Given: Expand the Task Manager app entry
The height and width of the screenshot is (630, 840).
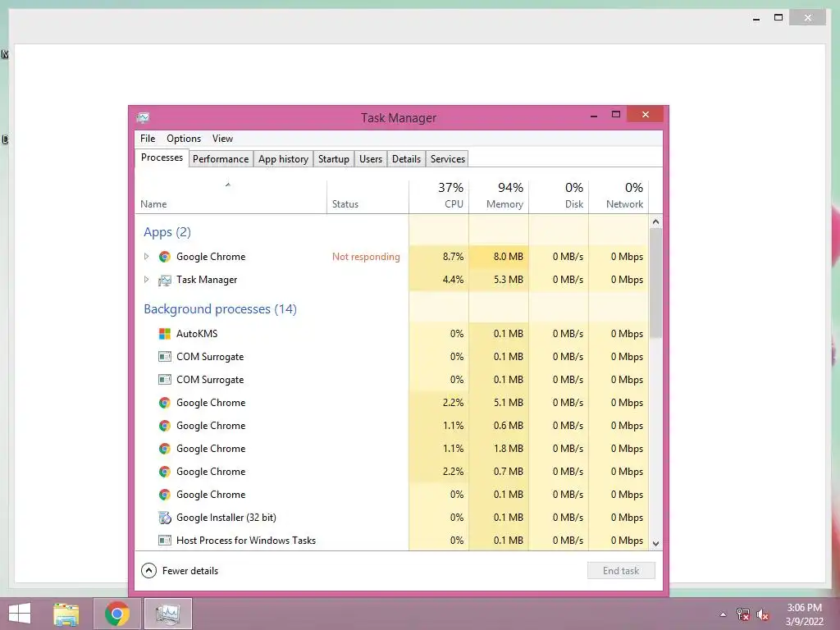Looking at the screenshot, I should coord(146,280).
